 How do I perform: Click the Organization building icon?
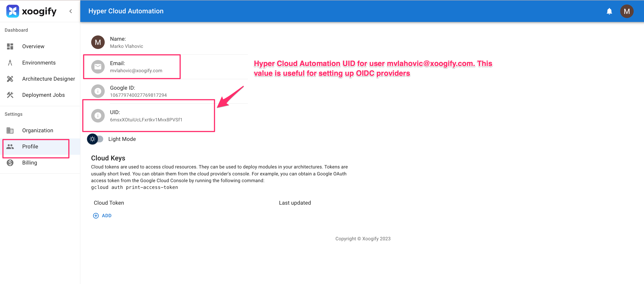(x=10, y=131)
